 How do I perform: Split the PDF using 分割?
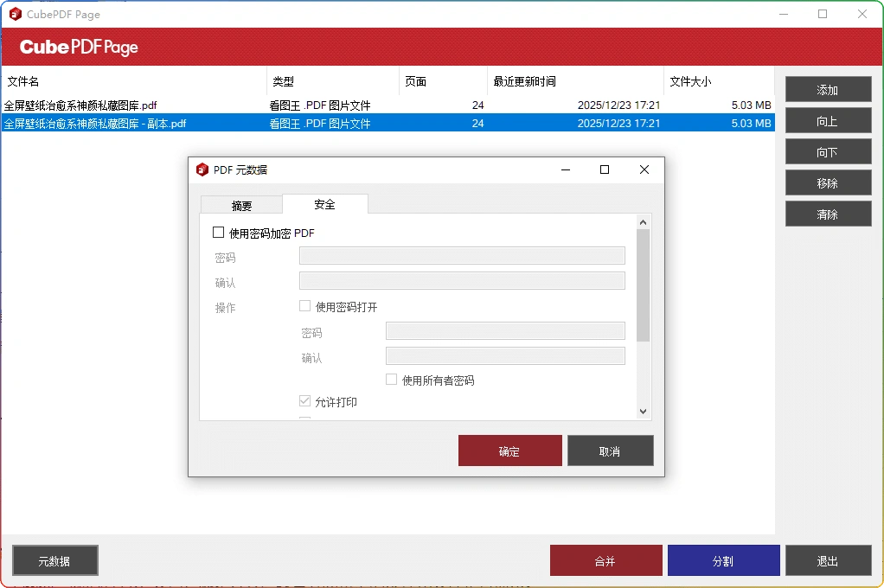point(723,560)
